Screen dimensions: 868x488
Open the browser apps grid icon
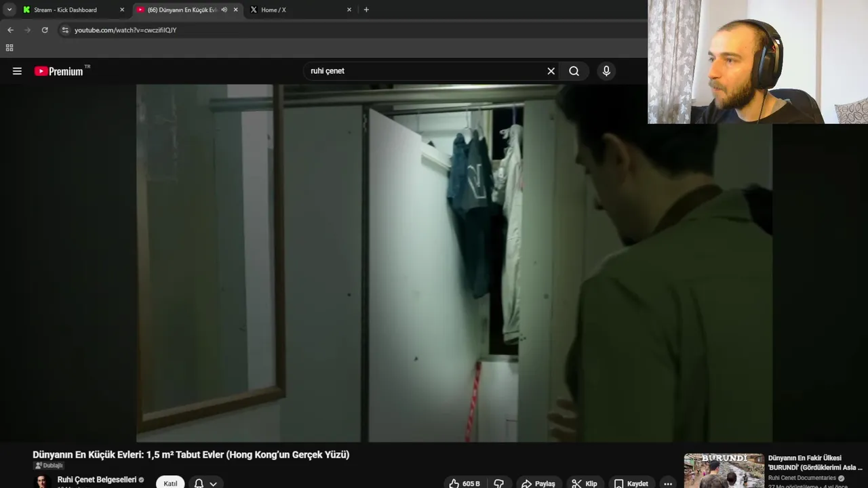click(x=9, y=47)
